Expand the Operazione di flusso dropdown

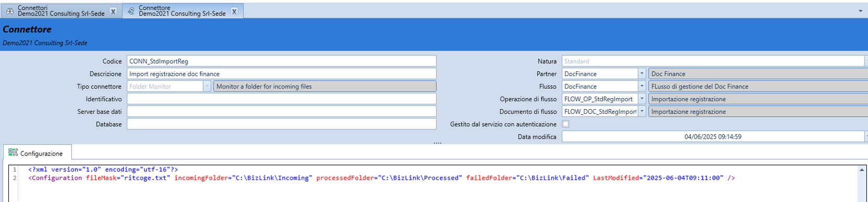coord(642,99)
